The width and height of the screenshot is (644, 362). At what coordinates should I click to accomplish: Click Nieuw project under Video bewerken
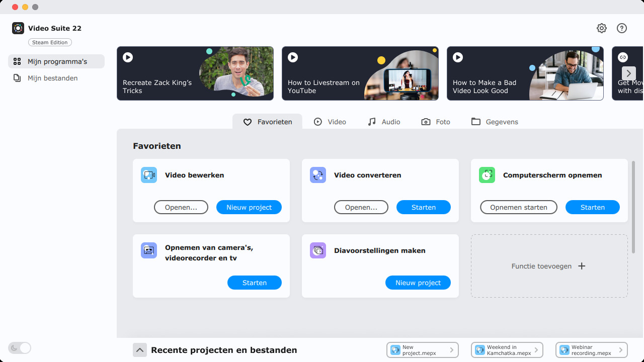coord(249,207)
